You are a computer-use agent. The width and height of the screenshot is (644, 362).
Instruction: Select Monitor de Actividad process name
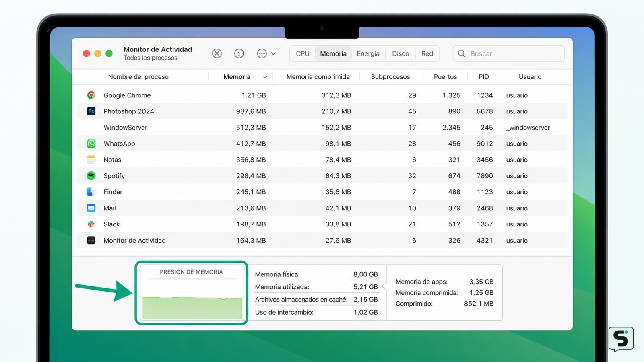point(134,240)
